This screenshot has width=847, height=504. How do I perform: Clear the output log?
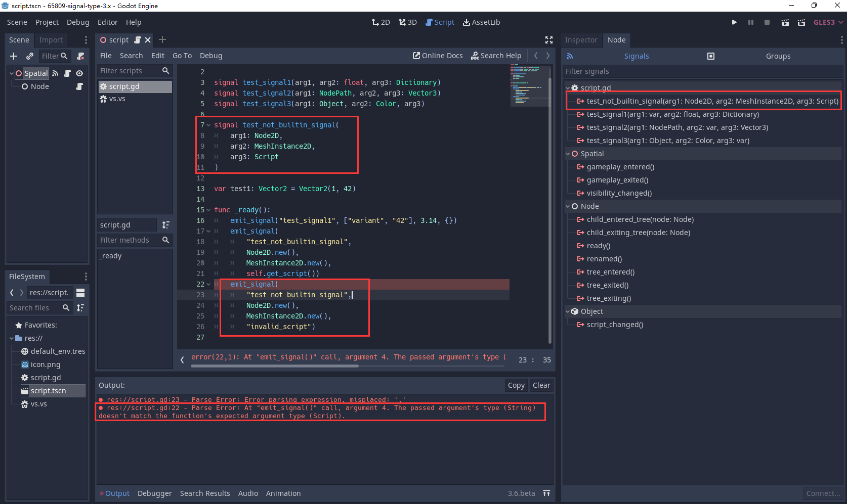point(541,385)
